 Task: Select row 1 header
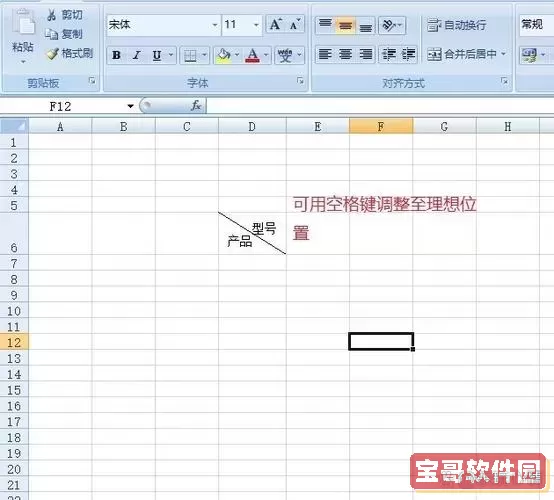[x=14, y=142]
